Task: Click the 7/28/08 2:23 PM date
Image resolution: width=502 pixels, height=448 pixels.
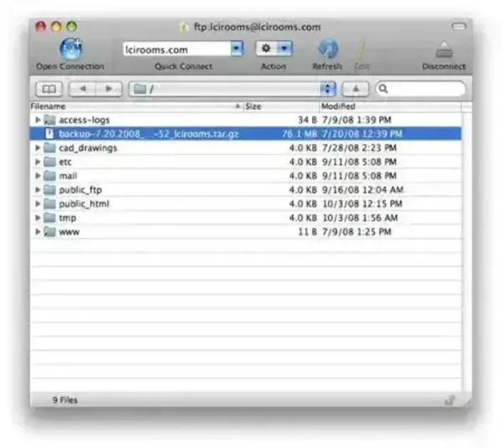Action: tap(359, 147)
